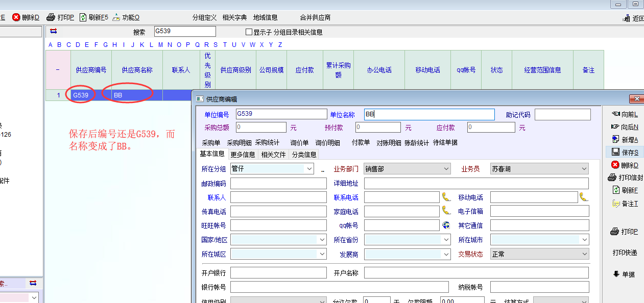Click the 对账明细 link

click(388, 143)
